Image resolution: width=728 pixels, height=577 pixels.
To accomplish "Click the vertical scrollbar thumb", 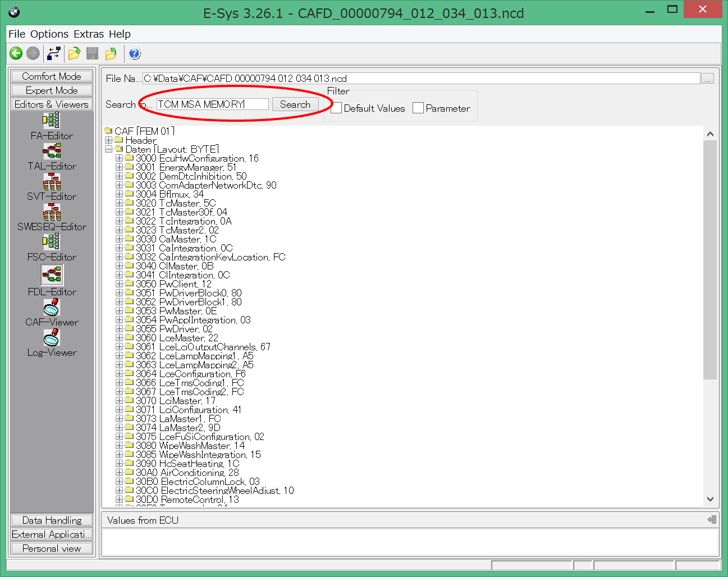I will 710,260.
